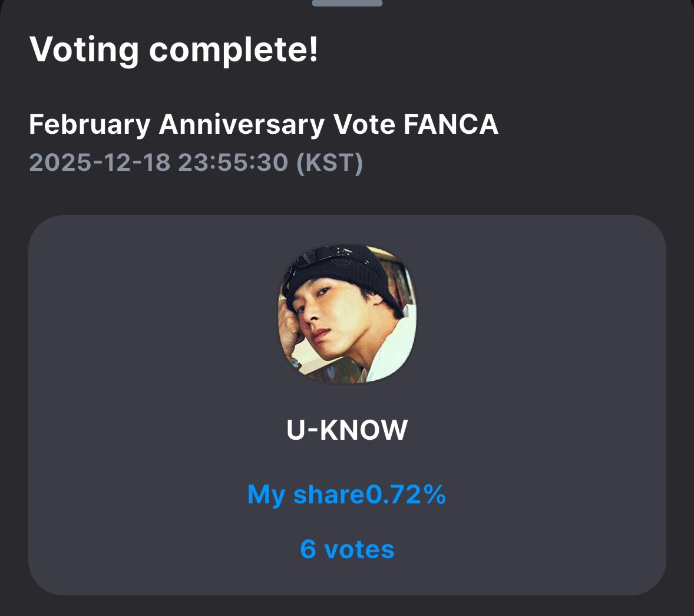Open the U-KNOW profile photo

pyautogui.click(x=347, y=314)
